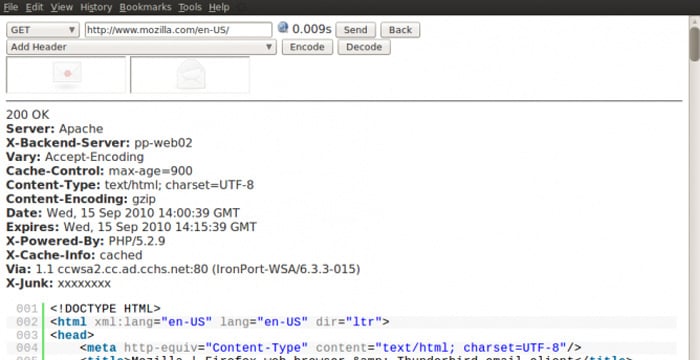Click the Vary: Accept-Encoding line
Viewport: 700px width, 360px height.
coord(75,157)
